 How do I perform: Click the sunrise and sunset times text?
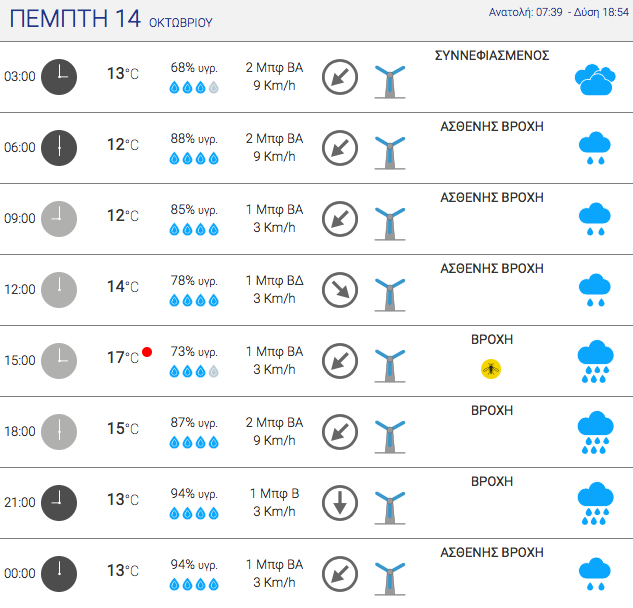pos(559,12)
